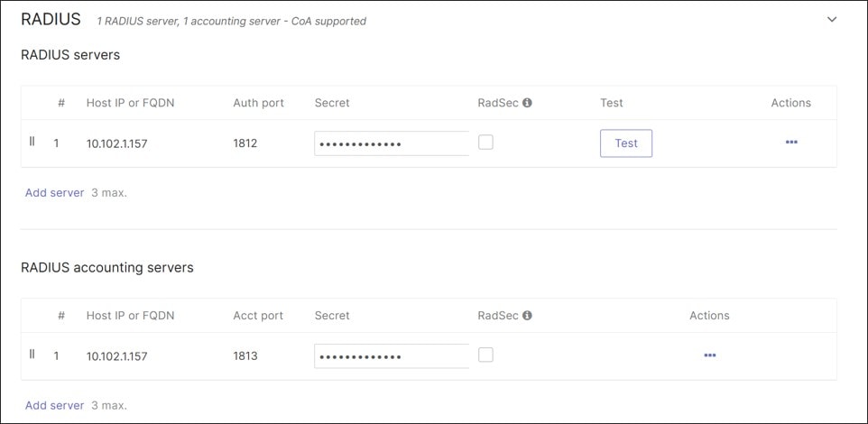868x424 pixels.
Task: Enable RadSec checkbox for accounting server
Action: click(485, 355)
